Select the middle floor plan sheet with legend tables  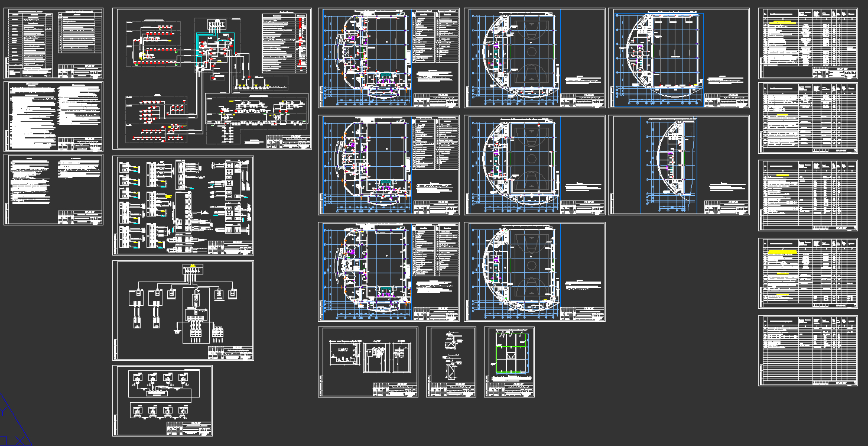[x=389, y=164]
